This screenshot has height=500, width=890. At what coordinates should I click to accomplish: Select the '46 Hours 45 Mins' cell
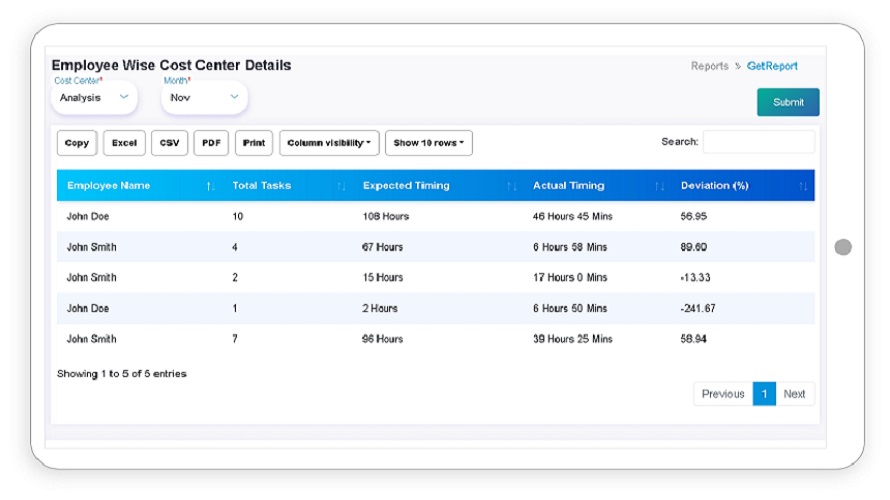tap(573, 216)
